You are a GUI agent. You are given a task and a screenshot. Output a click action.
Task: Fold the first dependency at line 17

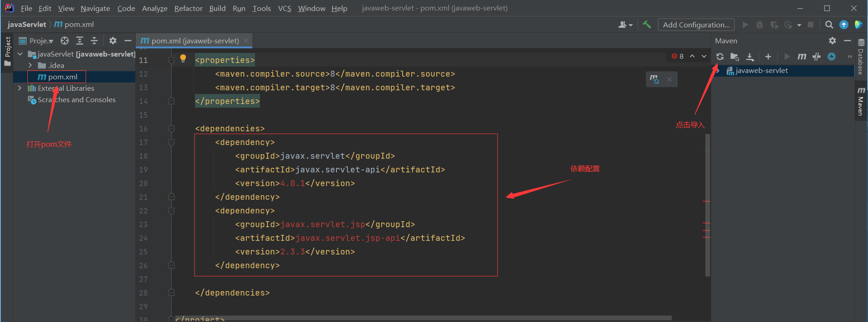point(172,142)
